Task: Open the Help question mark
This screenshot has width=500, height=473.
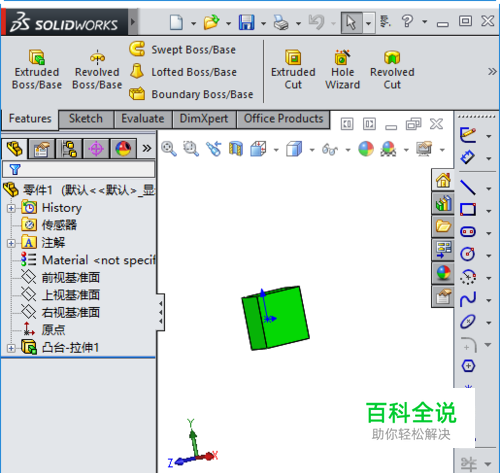Action: 407,22
